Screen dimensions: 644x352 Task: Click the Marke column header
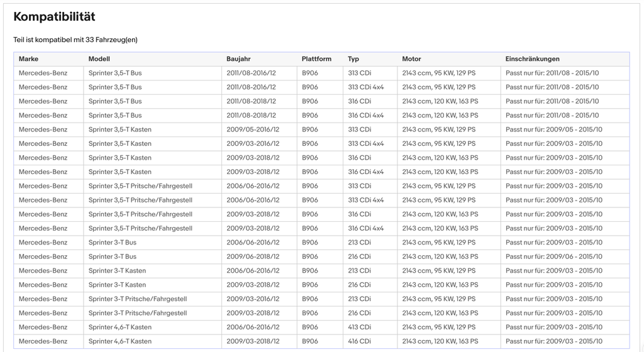(28, 59)
